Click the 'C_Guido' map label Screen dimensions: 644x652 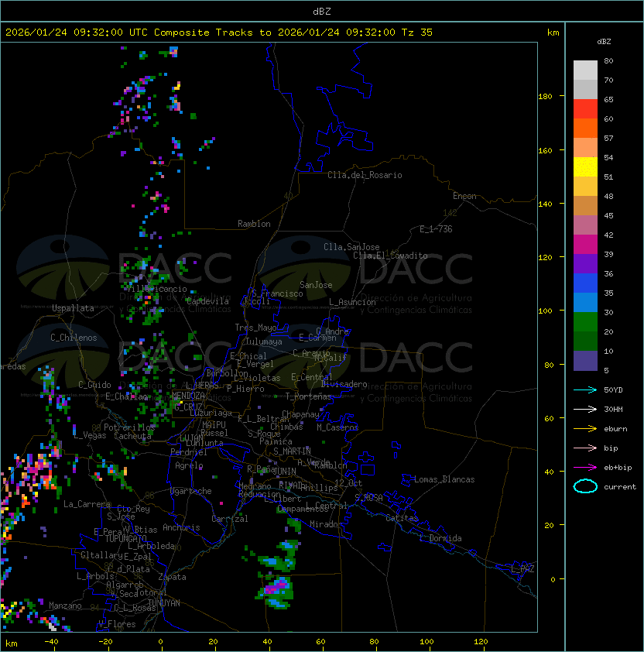point(94,385)
